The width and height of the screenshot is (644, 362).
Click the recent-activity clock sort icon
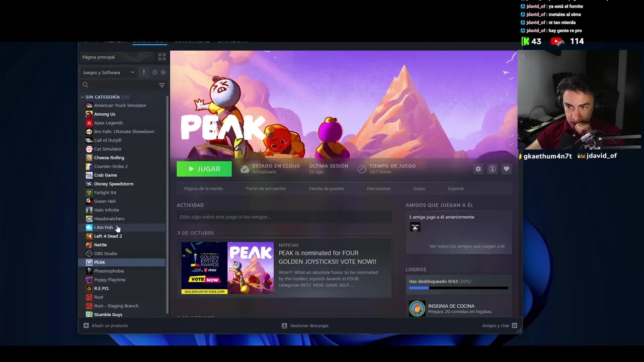(154, 72)
